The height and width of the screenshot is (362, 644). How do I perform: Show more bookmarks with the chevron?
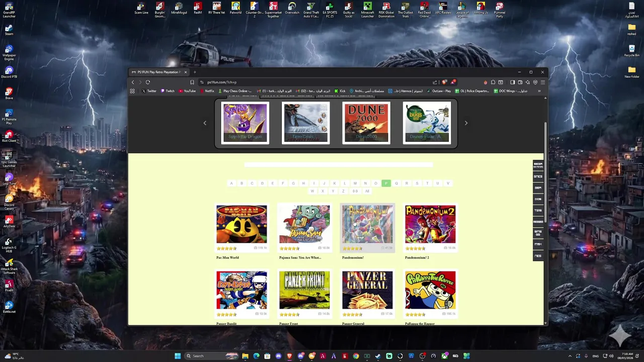(x=539, y=91)
